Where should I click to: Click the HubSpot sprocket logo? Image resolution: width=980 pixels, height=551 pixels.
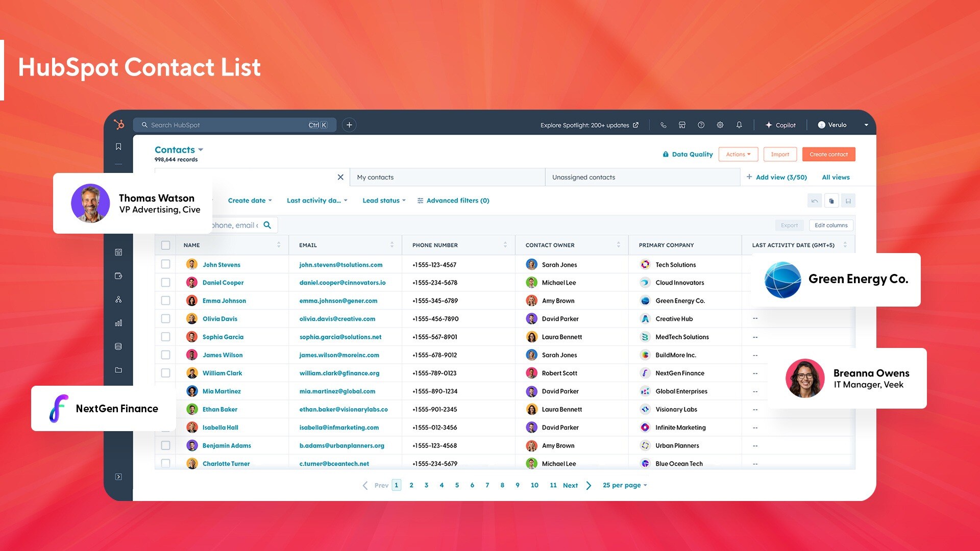pos(119,124)
